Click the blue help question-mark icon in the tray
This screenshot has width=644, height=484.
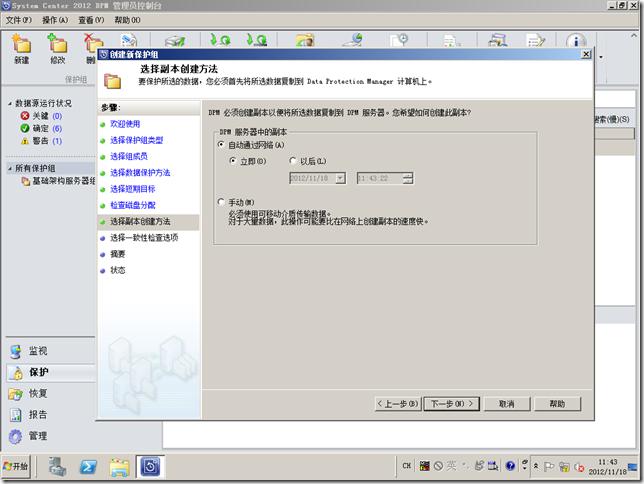[510, 466]
